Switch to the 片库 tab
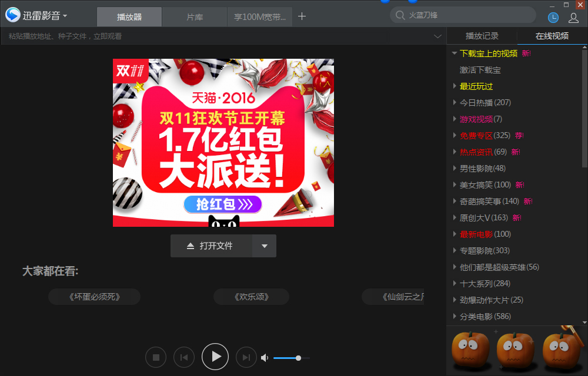The width and height of the screenshot is (588, 376). tap(195, 17)
